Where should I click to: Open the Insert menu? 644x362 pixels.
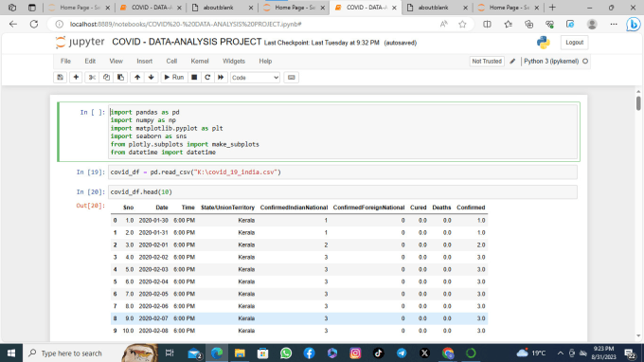point(145,62)
